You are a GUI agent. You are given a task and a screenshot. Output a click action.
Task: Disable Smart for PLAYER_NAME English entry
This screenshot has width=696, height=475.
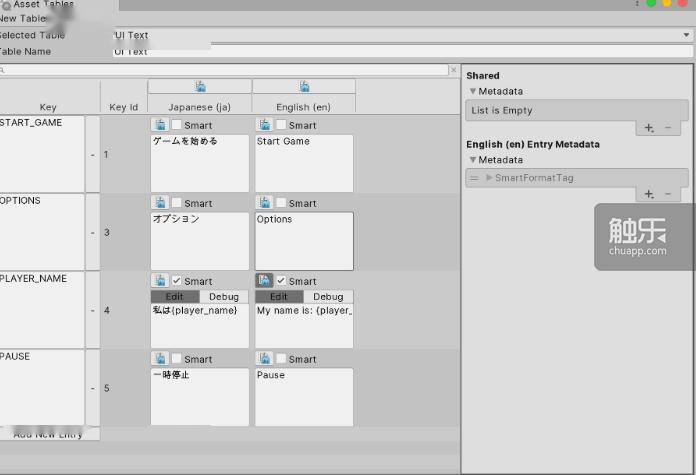tap(281, 281)
